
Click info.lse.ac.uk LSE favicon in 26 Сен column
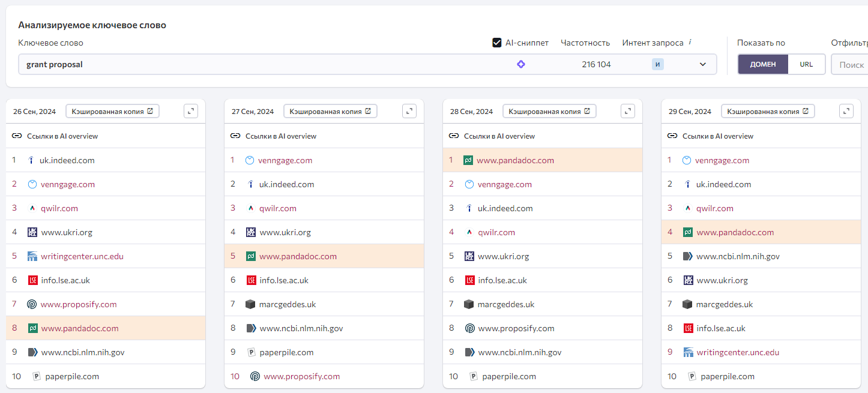32,280
